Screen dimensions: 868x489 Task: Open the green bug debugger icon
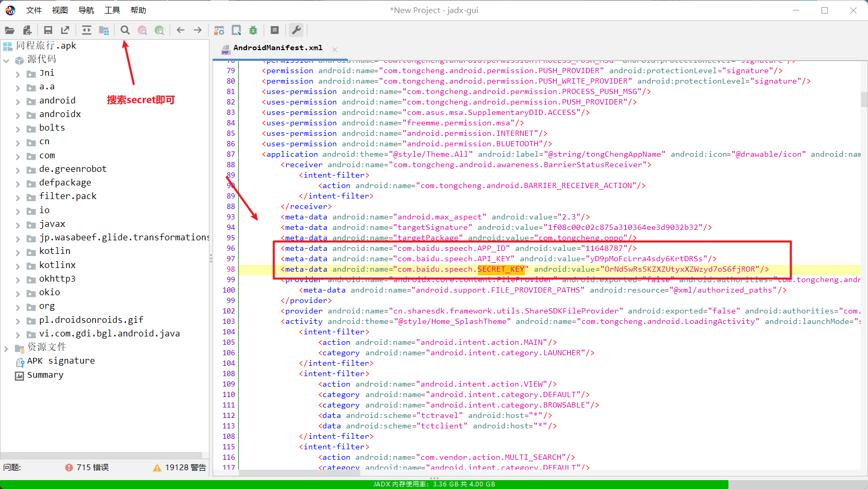pyautogui.click(x=253, y=30)
